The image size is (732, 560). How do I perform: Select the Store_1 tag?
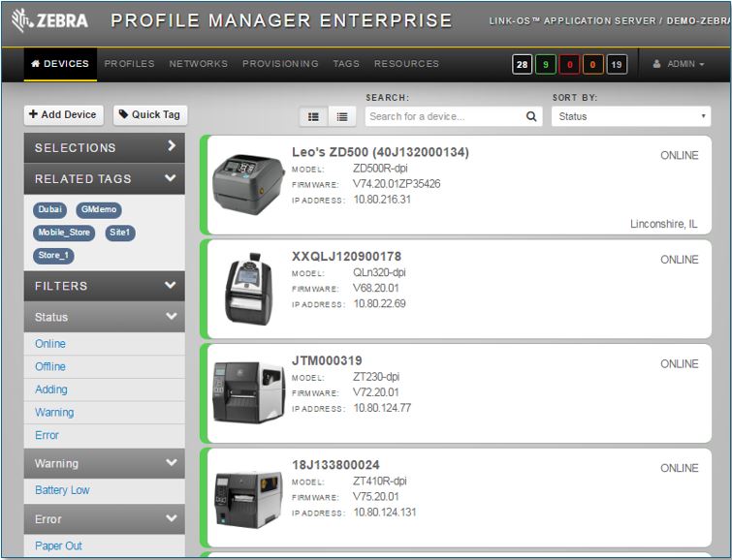click(53, 255)
